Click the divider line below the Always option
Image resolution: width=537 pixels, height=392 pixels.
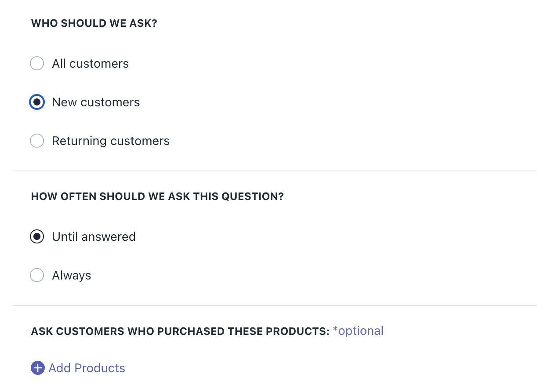coord(275,305)
